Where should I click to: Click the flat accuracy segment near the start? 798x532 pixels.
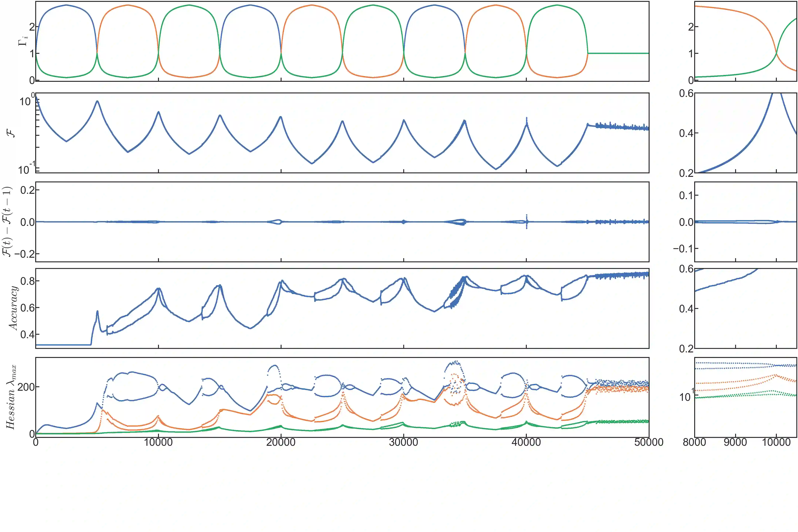(x=63, y=345)
